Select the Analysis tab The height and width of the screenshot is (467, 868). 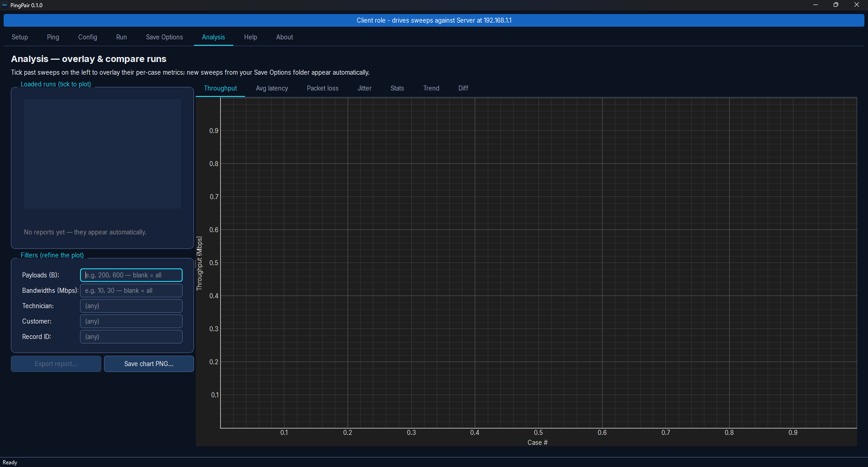[213, 37]
